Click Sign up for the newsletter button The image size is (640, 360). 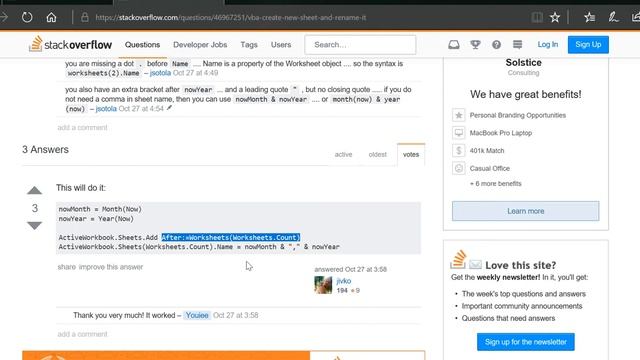pos(526,342)
